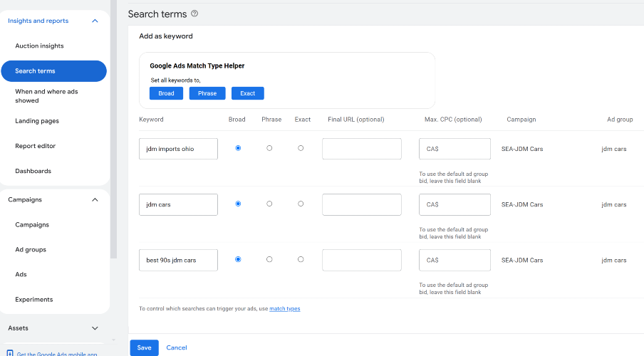This screenshot has width=644, height=356.
Task: Click Final URL field for jdm imports ohio
Action: coord(362,149)
